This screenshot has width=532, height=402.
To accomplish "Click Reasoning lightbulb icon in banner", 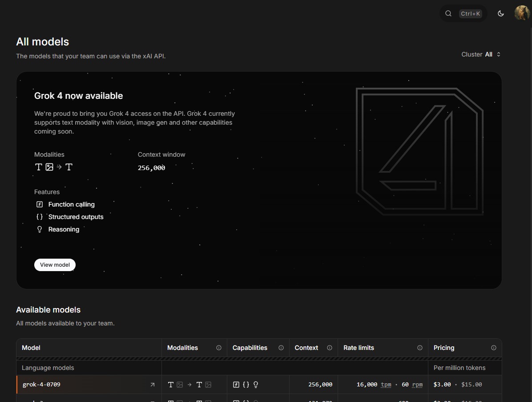I will click(40, 230).
